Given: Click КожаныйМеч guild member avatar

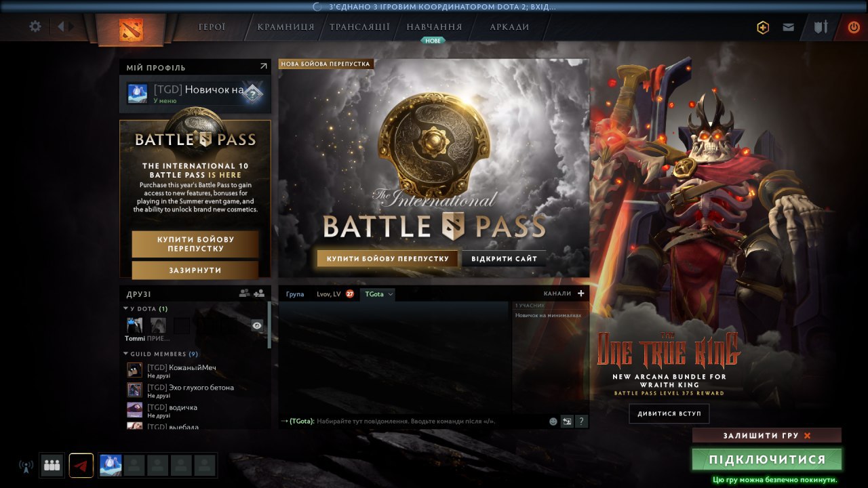Looking at the screenshot, I should point(134,370).
